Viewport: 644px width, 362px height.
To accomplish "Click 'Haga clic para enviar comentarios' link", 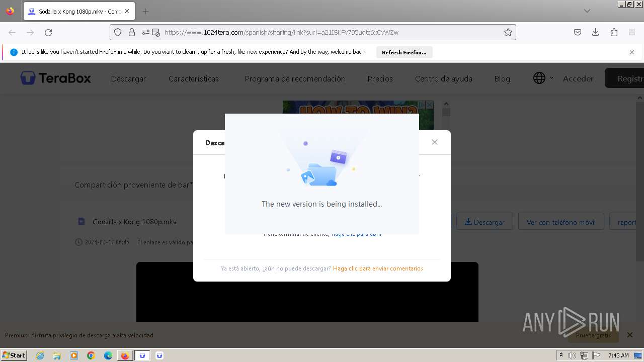I will click(378, 268).
